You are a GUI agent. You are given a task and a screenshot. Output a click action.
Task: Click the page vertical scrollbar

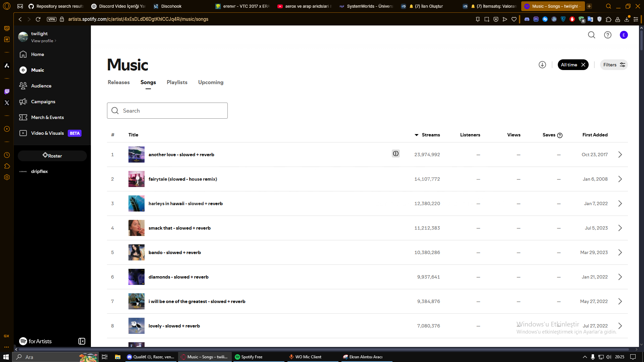pos(641,40)
